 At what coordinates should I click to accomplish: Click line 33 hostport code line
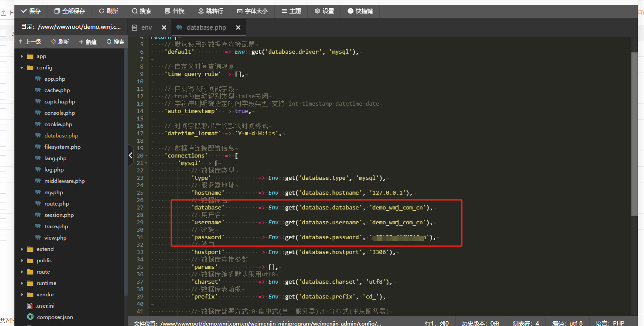coord(293,252)
